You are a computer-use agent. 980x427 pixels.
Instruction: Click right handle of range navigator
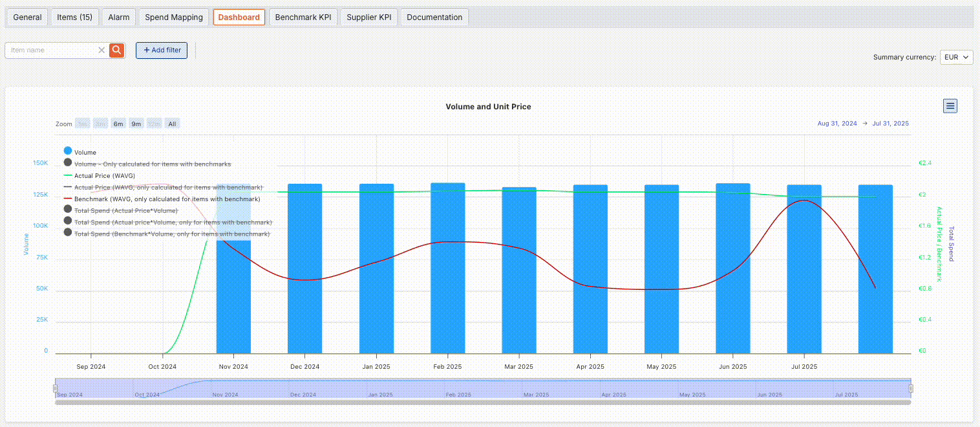click(911, 388)
